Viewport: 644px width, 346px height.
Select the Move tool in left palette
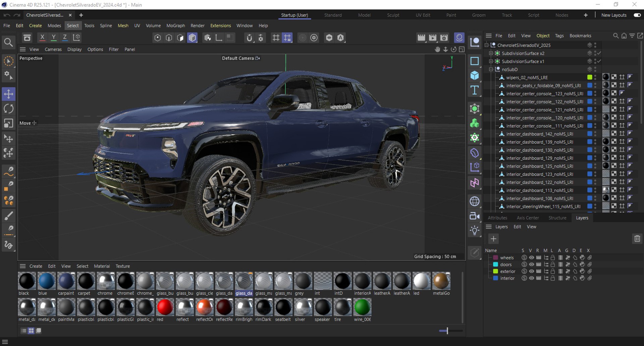click(8, 94)
